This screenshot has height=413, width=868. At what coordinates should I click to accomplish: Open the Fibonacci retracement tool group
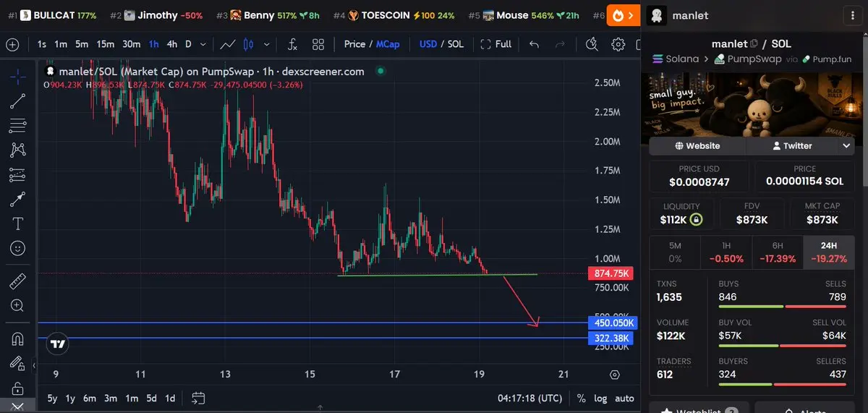[18, 126]
